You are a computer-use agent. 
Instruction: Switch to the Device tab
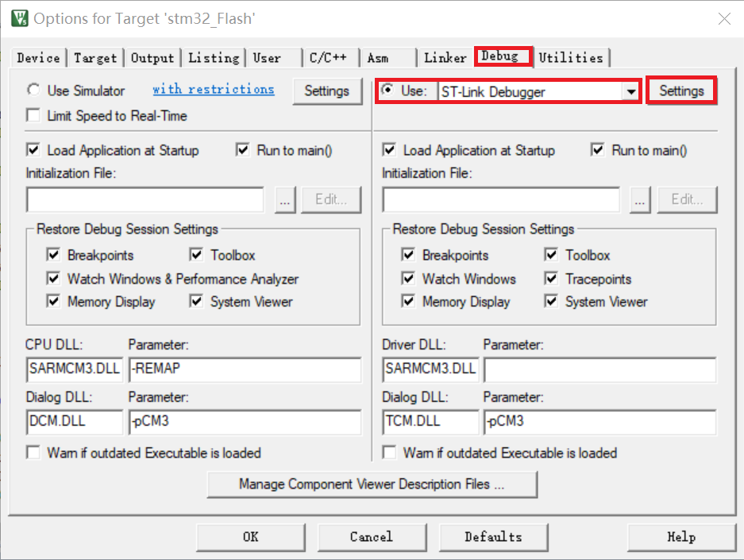click(38, 58)
